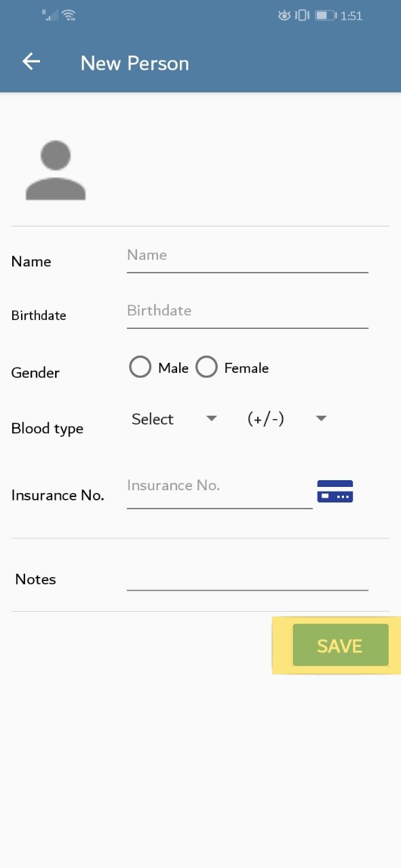Tap the arrow beside Select blood type
401x868 pixels.
tap(212, 418)
